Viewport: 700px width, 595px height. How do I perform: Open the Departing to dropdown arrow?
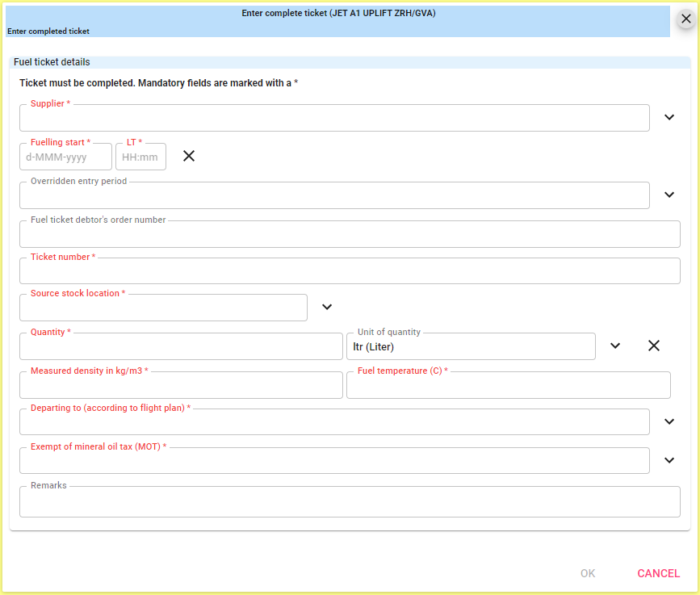point(669,421)
